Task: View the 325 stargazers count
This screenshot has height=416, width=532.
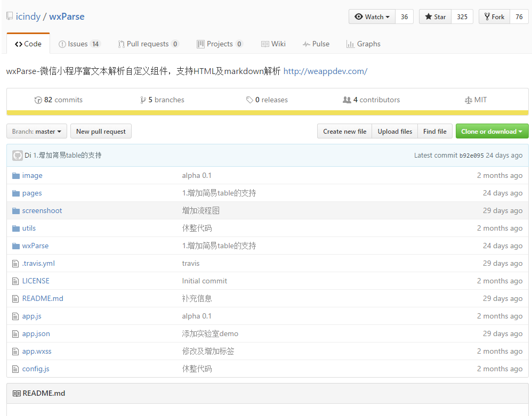Action: pyautogui.click(x=462, y=17)
